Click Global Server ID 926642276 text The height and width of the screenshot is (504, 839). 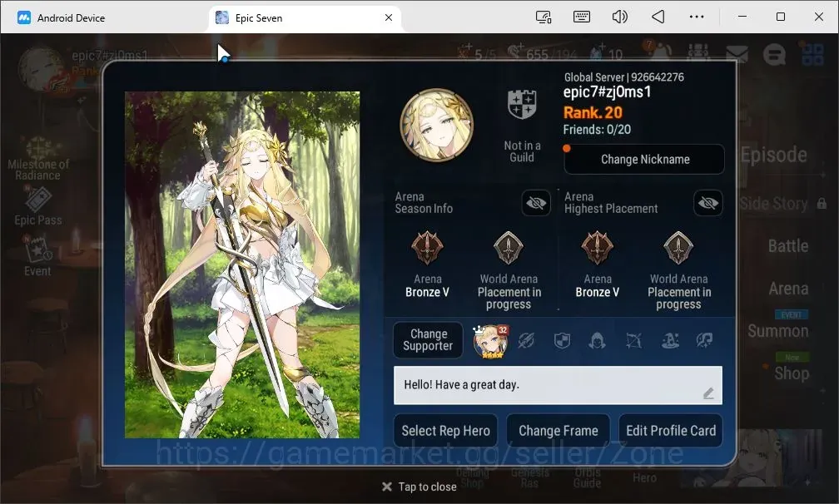pos(624,77)
